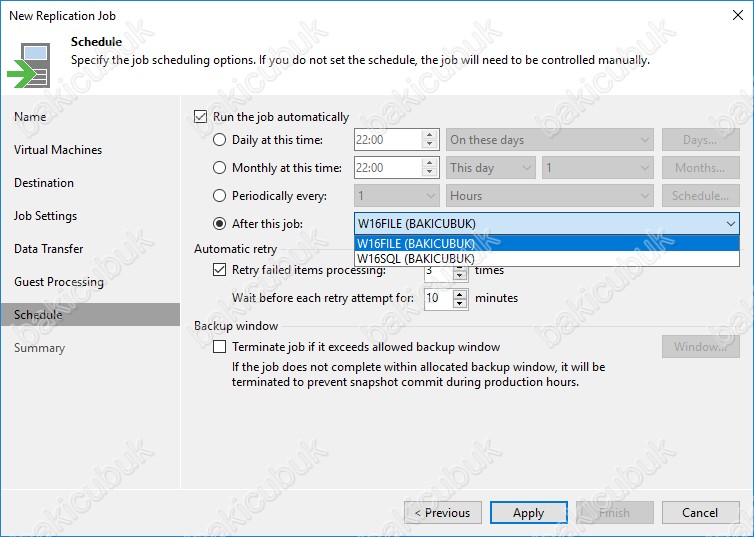Go to the Destination step

tap(44, 183)
